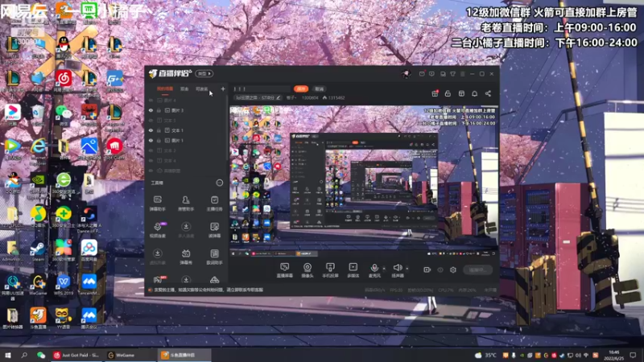The image size is (644, 362).
Task: Switch to the third scene tab
Action: point(201,88)
